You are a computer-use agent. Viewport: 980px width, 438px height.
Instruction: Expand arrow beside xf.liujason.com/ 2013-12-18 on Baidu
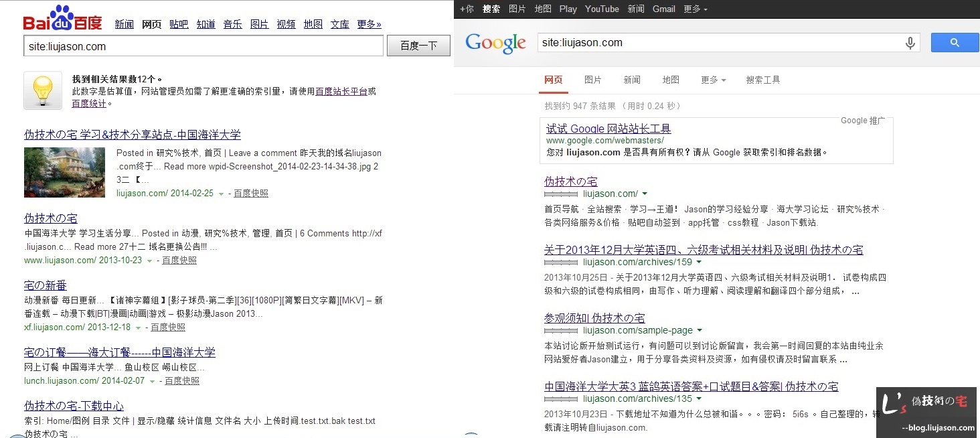click(138, 327)
